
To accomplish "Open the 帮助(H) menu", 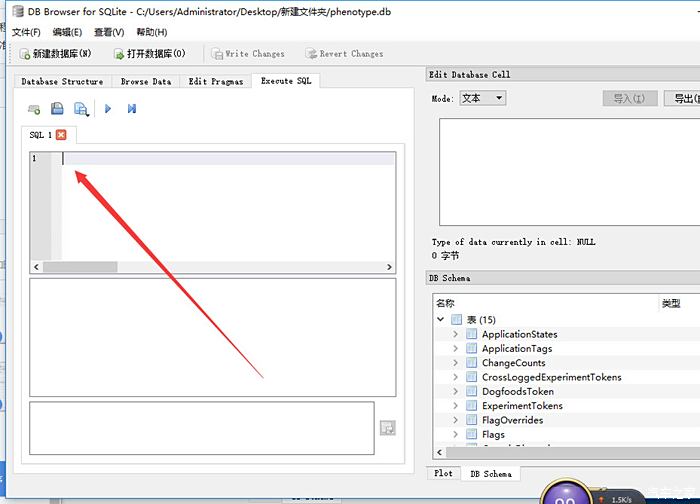I will tap(152, 32).
